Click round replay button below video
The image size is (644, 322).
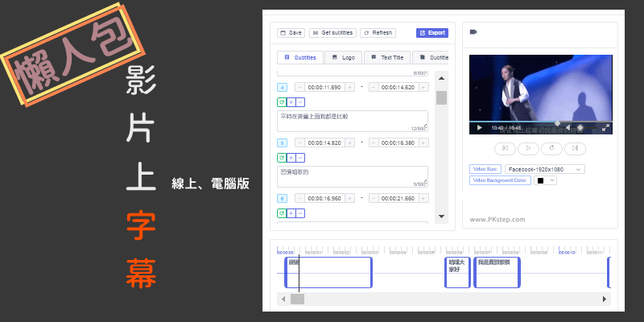[x=552, y=148]
